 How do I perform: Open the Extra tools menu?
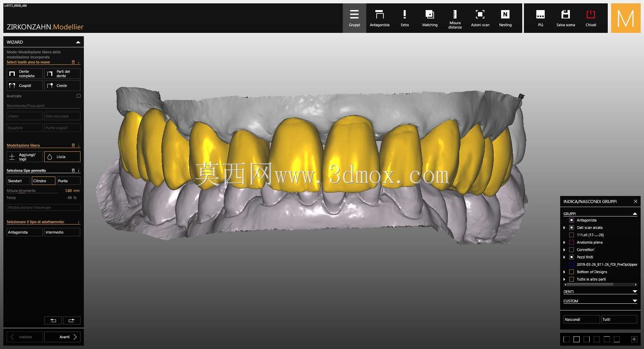click(405, 18)
